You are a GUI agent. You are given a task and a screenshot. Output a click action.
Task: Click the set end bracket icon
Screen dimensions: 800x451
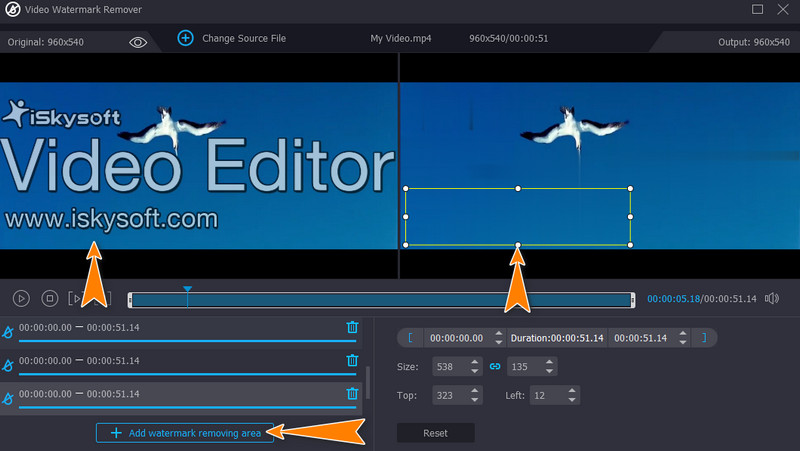[703, 338]
